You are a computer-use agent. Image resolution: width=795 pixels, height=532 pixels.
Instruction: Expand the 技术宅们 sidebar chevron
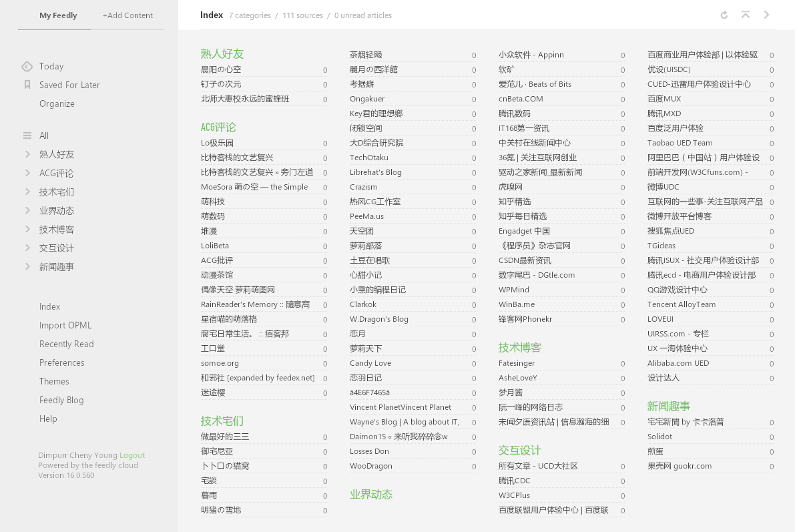coord(27,192)
